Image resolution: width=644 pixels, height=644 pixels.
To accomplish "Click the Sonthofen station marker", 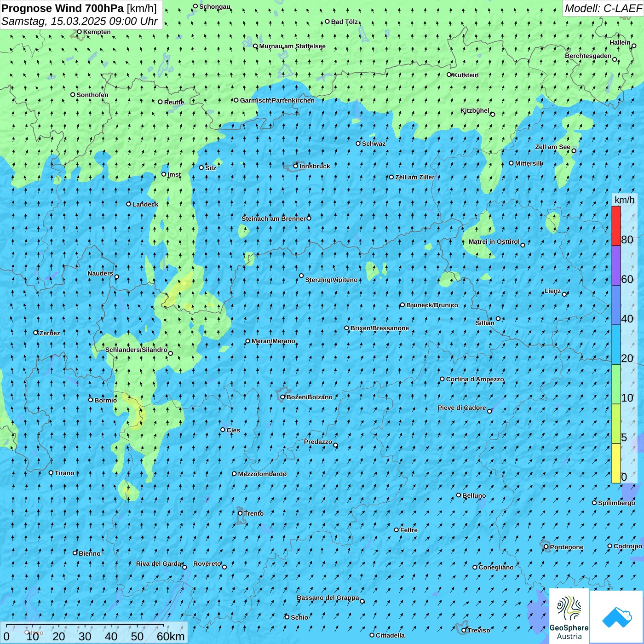I will (73, 95).
